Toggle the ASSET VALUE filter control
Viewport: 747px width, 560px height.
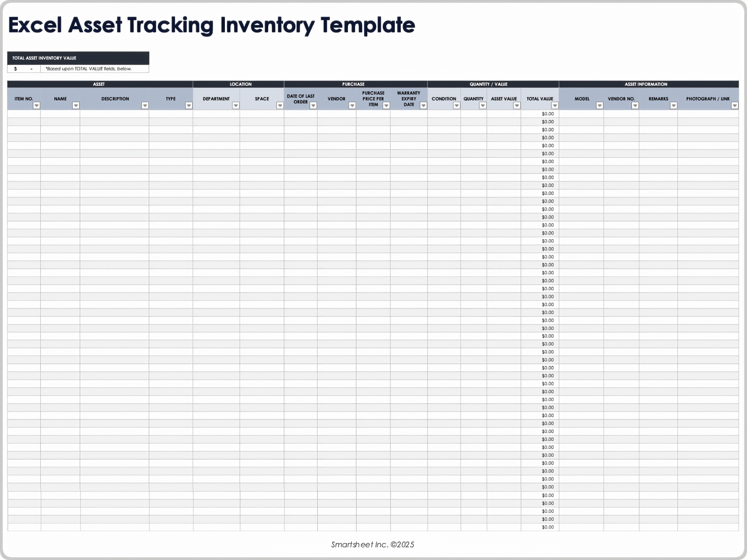click(517, 105)
